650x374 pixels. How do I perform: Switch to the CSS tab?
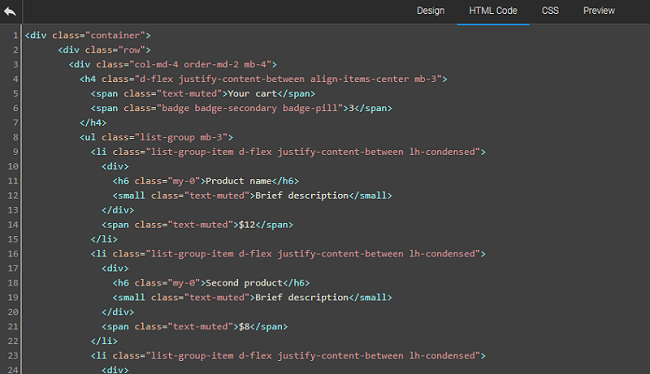[x=550, y=11]
